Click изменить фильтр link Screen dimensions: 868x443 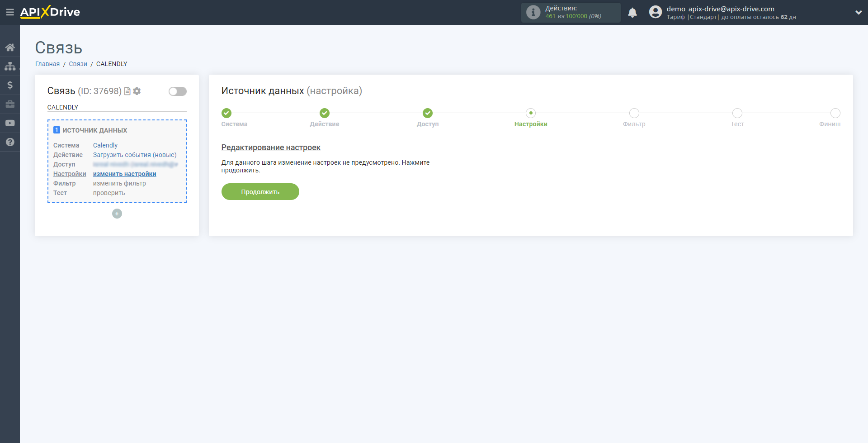coord(119,183)
